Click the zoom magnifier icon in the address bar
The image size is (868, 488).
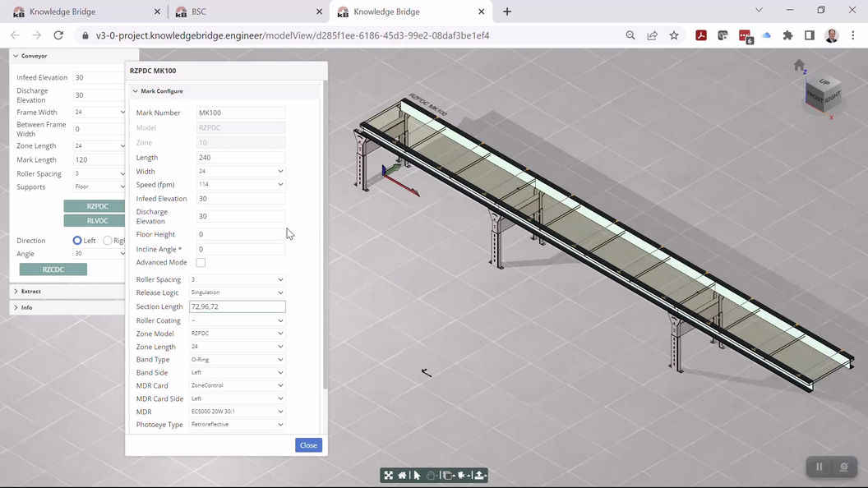click(630, 35)
